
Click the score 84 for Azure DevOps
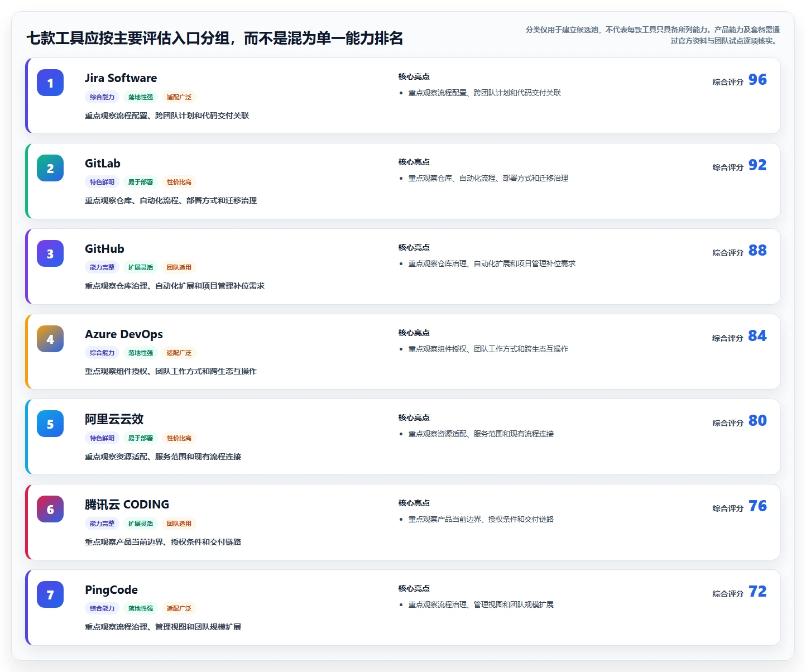click(757, 336)
